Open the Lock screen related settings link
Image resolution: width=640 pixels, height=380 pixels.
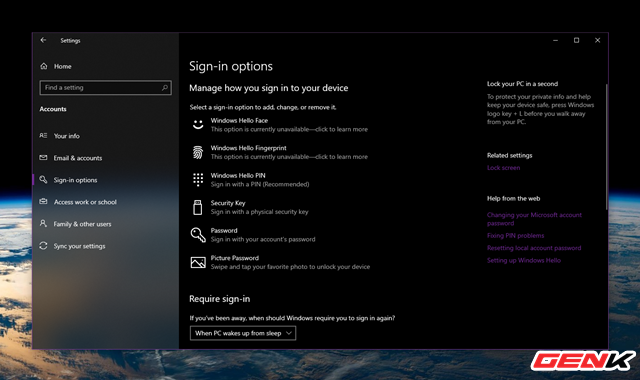tap(503, 168)
